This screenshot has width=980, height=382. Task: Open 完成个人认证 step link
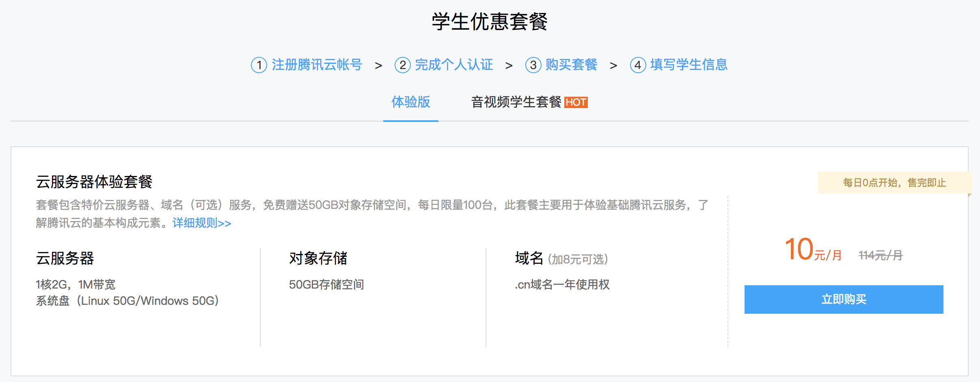click(454, 65)
